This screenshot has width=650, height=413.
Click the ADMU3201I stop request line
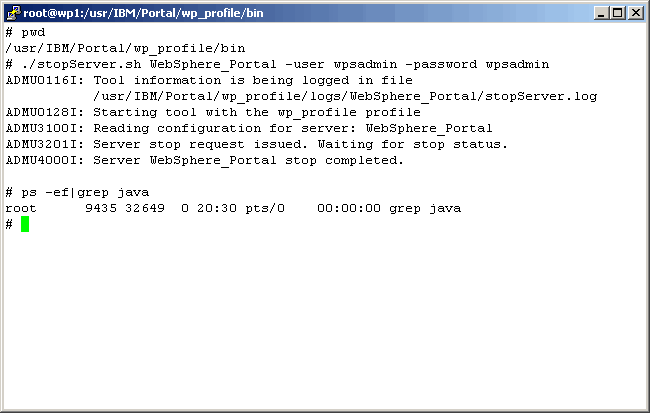[x=256, y=144]
